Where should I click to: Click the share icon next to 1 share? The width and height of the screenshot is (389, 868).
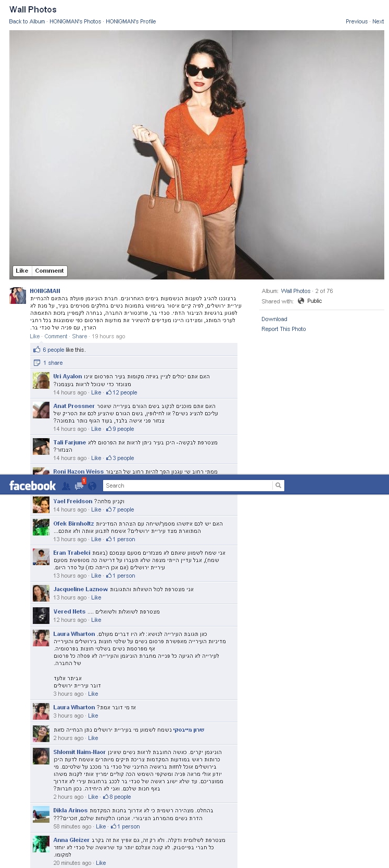[37, 363]
